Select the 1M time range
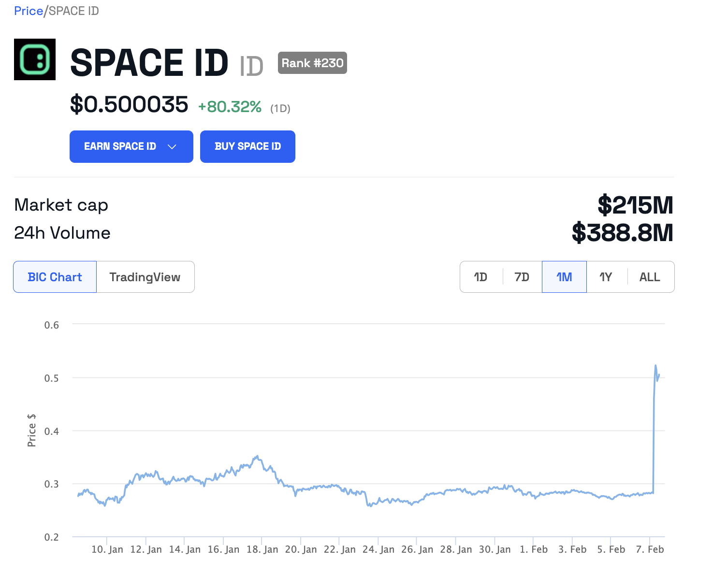Image resolution: width=728 pixels, height=573 pixels. [x=564, y=277]
